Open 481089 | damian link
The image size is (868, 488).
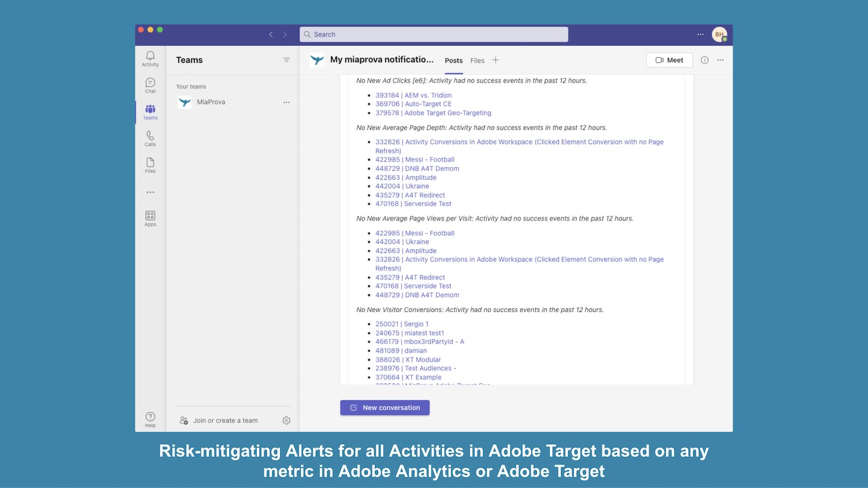(401, 351)
